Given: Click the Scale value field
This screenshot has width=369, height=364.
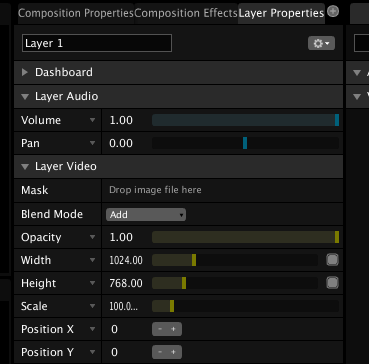Looking at the screenshot, I should 124,306.
